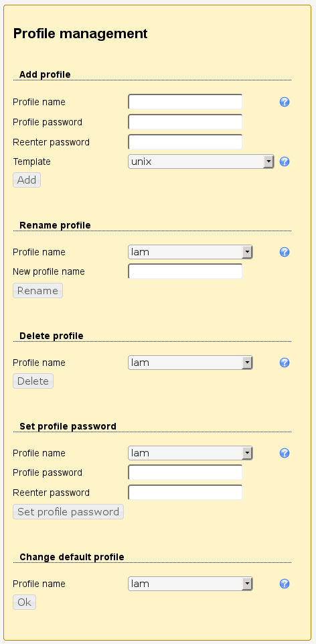The width and height of the screenshot is (316, 644).
Task: Choose profile in Change default profile dropdown
Action: pos(190,584)
